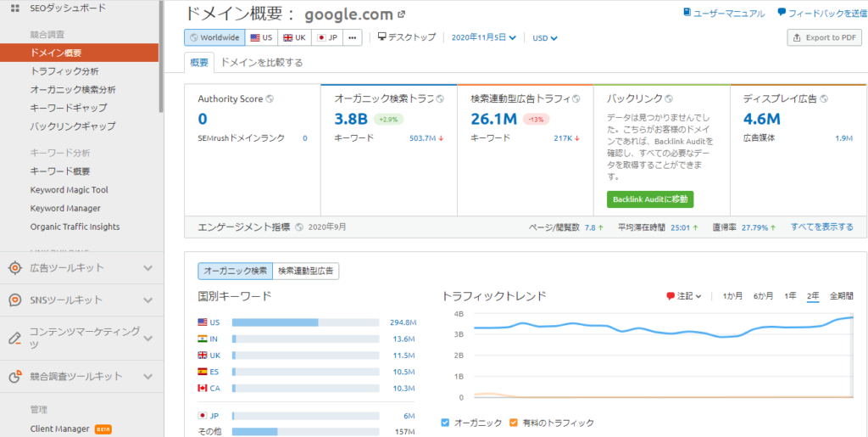
Task: Click the BETA badge beside Client Manager
Action: 103,429
